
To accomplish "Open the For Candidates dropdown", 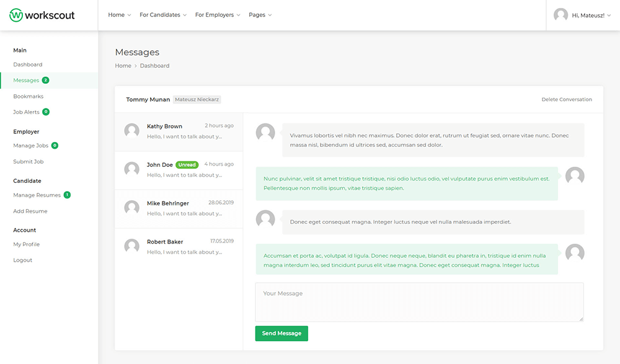I will (162, 15).
